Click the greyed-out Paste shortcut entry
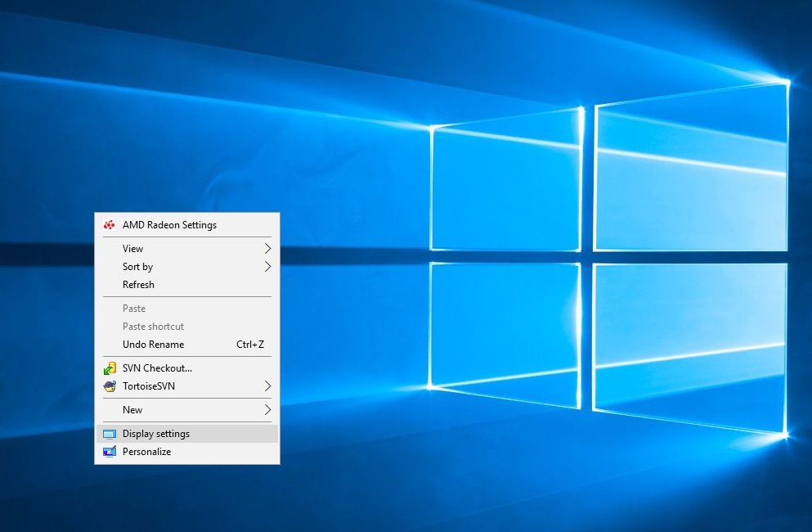The width and height of the screenshot is (812, 532). [187, 327]
